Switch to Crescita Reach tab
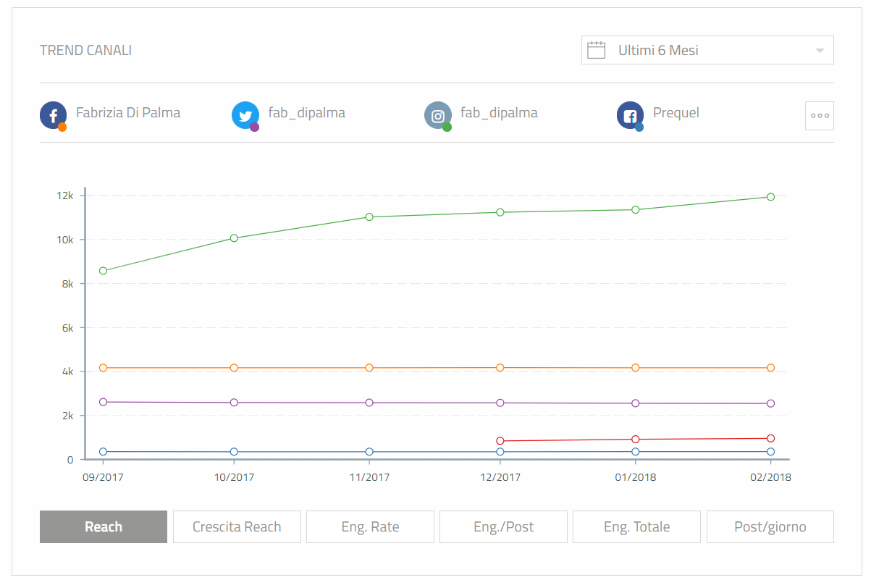The height and width of the screenshot is (588, 871). pos(237,527)
